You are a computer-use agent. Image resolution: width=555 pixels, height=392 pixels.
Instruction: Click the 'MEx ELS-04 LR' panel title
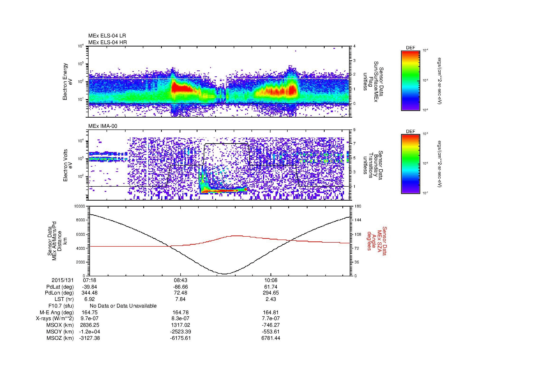pos(107,36)
